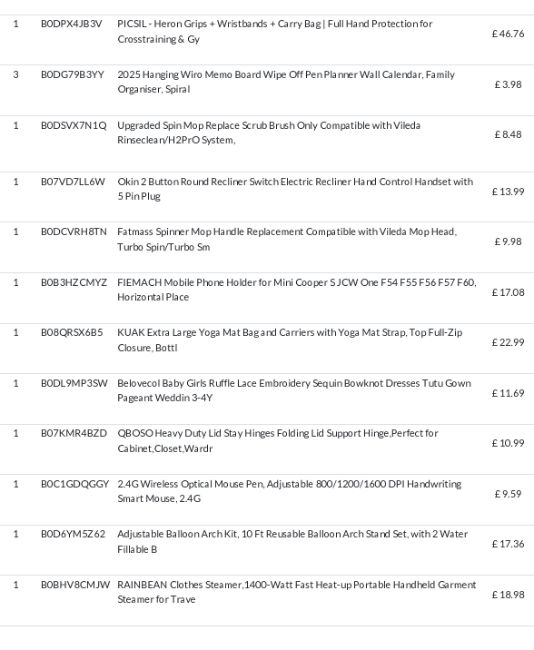Click product code B0C1GDQGGY

(x=75, y=484)
